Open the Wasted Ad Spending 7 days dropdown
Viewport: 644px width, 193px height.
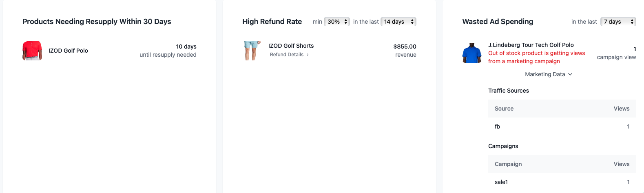(618, 22)
